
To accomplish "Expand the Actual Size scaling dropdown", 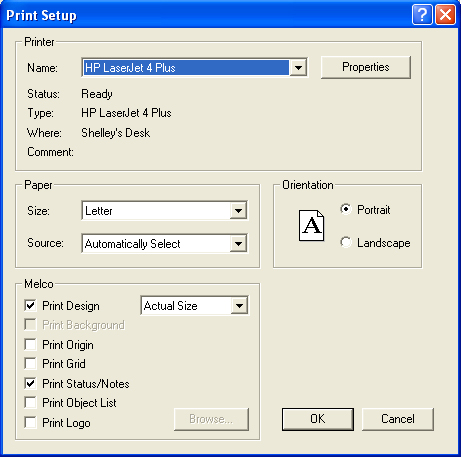I will coord(239,305).
